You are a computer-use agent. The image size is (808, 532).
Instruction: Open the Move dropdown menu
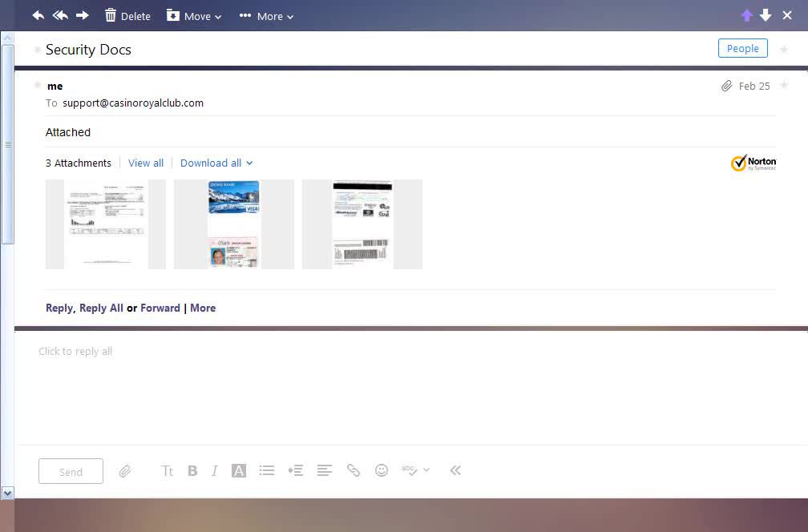(194, 16)
